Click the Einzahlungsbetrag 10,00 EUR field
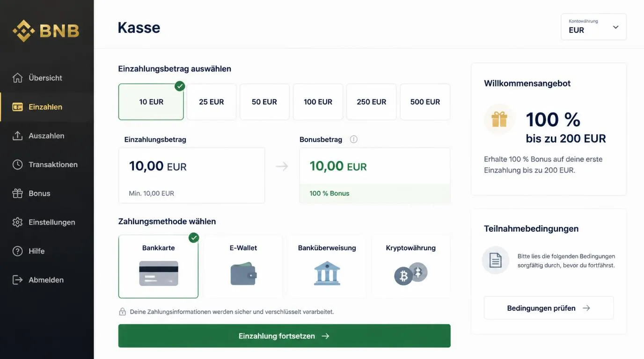This screenshot has width=644, height=359. pyautogui.click(x=192, y=175)
